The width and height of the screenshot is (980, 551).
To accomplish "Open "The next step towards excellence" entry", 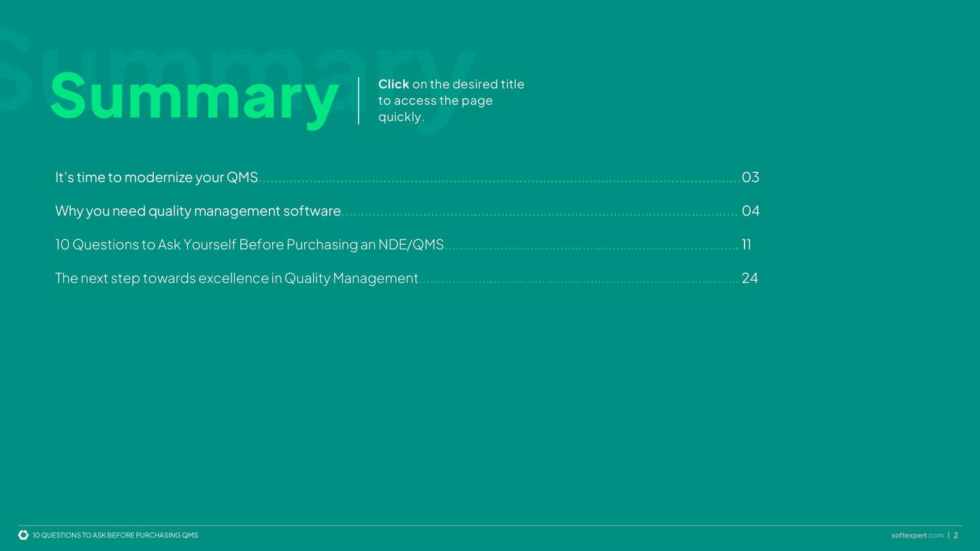I will coord(236,278).
